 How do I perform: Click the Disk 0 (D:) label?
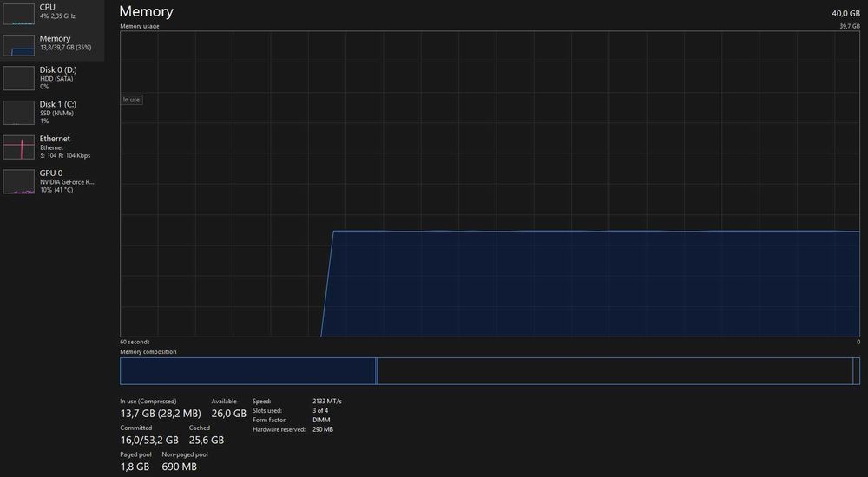pos(58,69)
